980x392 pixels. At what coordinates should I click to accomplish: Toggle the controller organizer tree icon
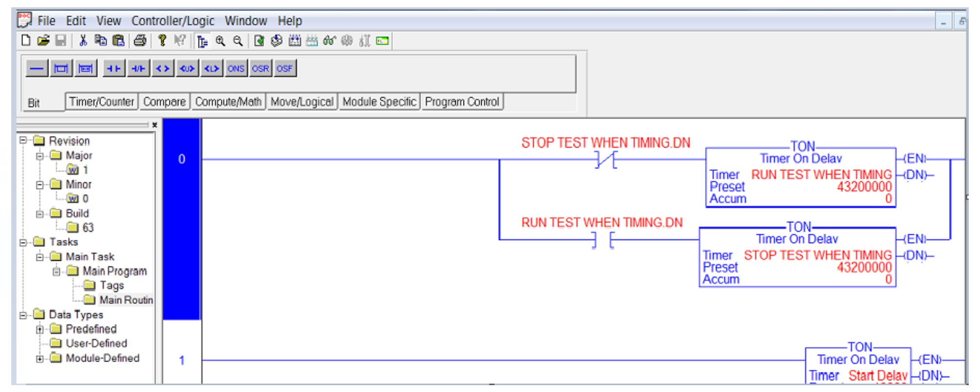[x=202, y=41]
